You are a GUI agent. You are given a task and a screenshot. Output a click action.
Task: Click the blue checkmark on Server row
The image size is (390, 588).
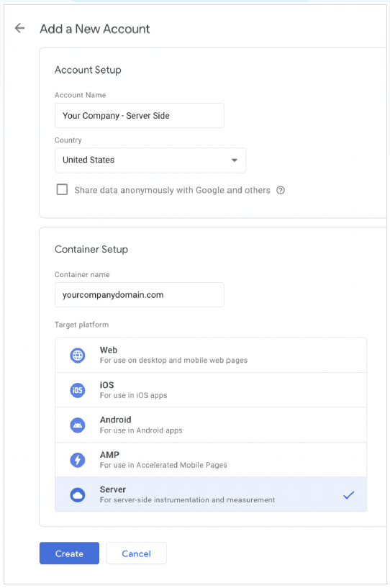click(349, 495)
